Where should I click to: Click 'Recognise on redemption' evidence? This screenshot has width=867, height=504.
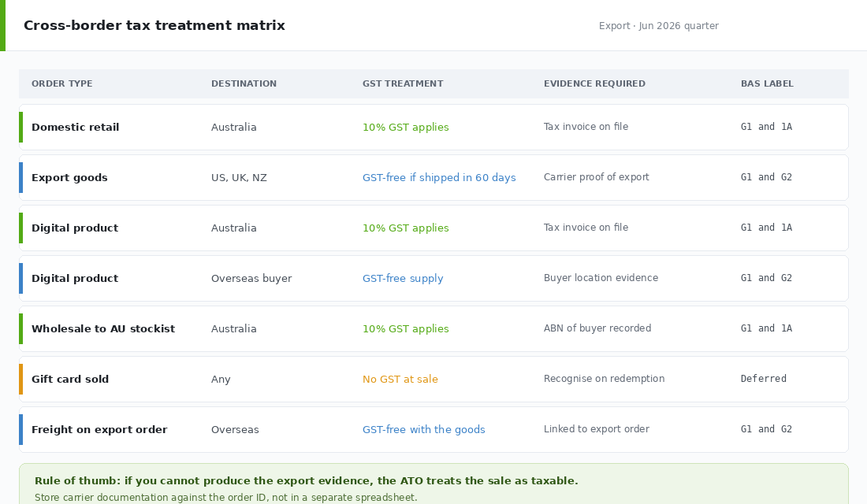[604, 379]
